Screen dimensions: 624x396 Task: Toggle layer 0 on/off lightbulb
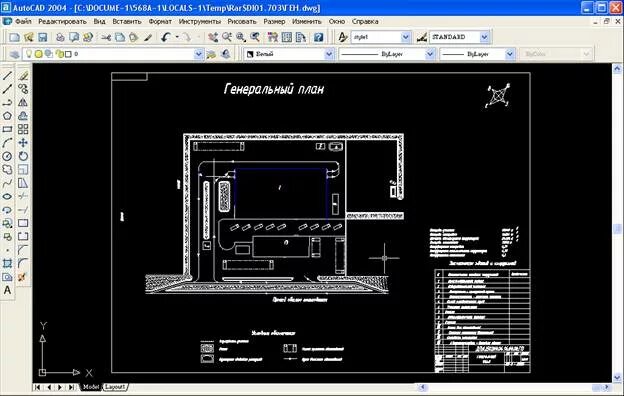pos(29,54)
